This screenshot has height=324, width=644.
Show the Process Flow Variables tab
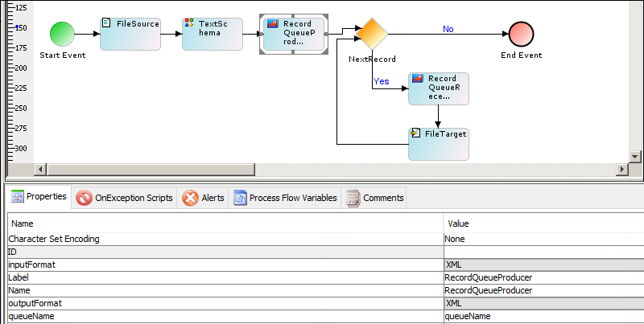coord(286,198)
